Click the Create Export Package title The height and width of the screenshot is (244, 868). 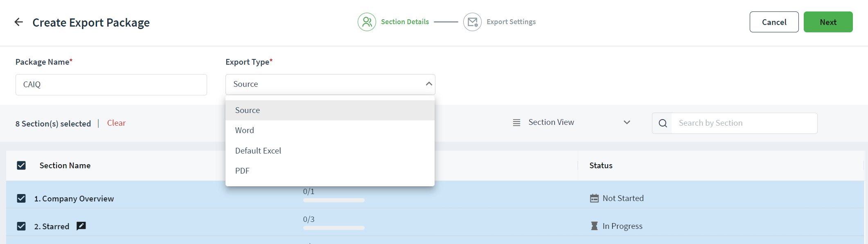point(91,23)
